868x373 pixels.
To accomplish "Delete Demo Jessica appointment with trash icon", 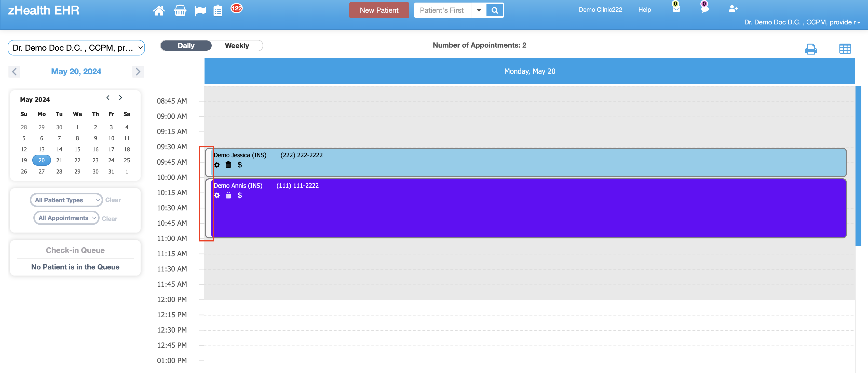I will [x=228, y=165].
